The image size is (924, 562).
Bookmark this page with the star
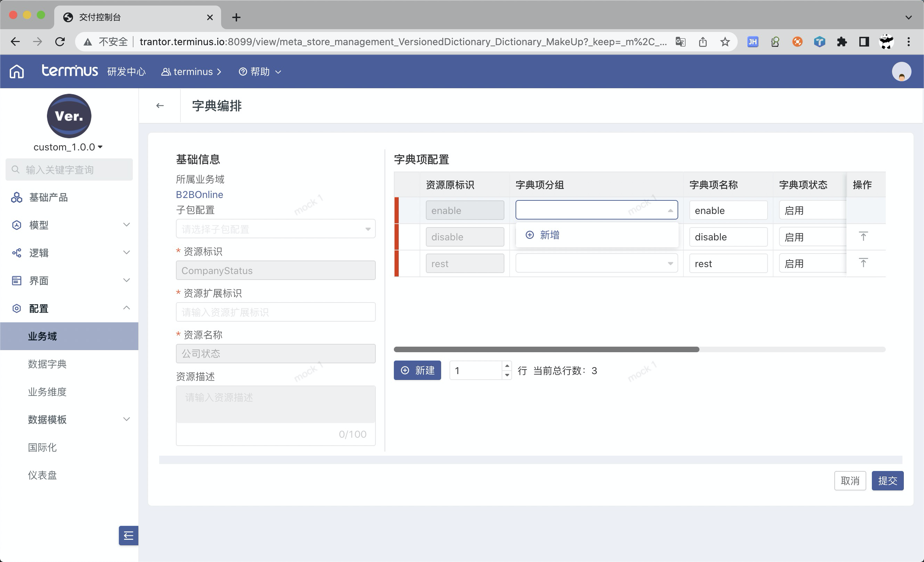tap(725, 42)
